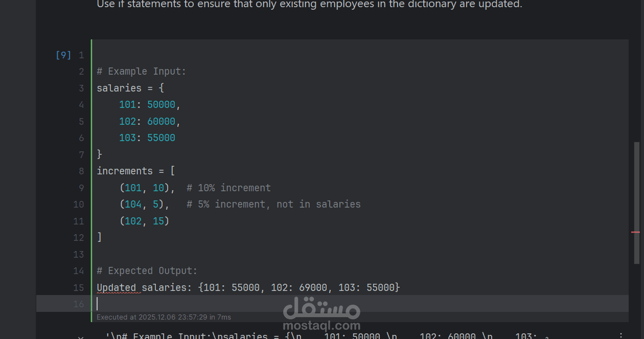Image resolution: width=644 pixels, height=339 pixels.
Task: Click line number 13 in the gutter
Action: click(79, 254)
